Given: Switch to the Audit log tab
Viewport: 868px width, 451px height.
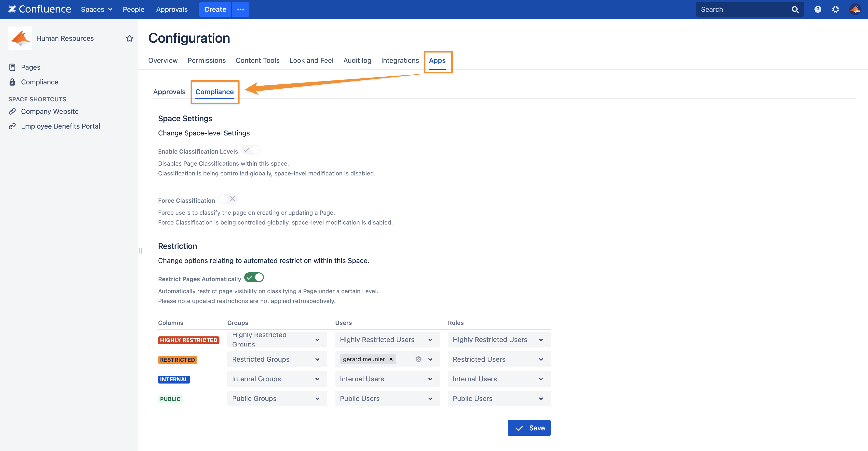Looking at the screenshot, I should [x=357, y=61].
